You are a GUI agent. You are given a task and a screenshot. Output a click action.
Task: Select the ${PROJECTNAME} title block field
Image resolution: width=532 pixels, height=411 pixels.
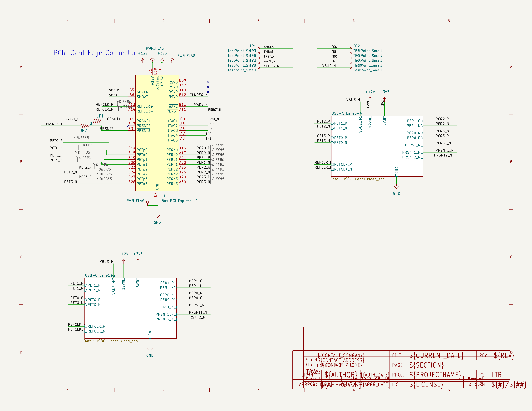coord(435,375)
